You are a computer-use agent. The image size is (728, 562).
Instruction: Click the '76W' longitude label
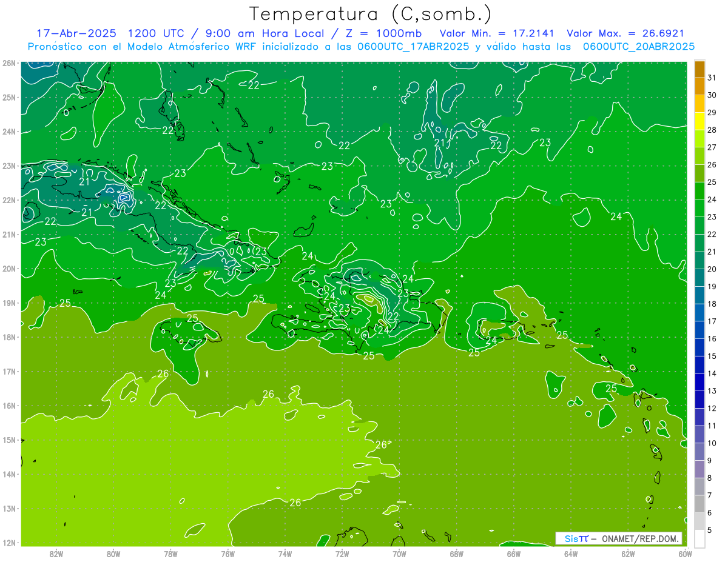point(228,554)
